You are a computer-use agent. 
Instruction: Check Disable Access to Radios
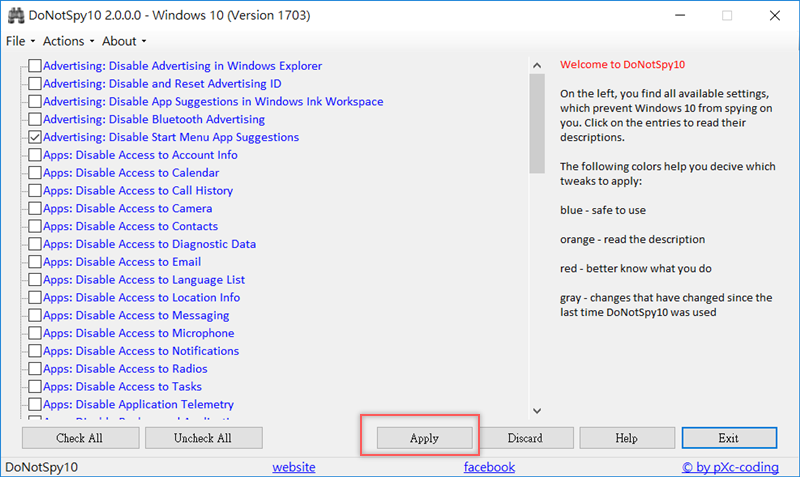35,369
